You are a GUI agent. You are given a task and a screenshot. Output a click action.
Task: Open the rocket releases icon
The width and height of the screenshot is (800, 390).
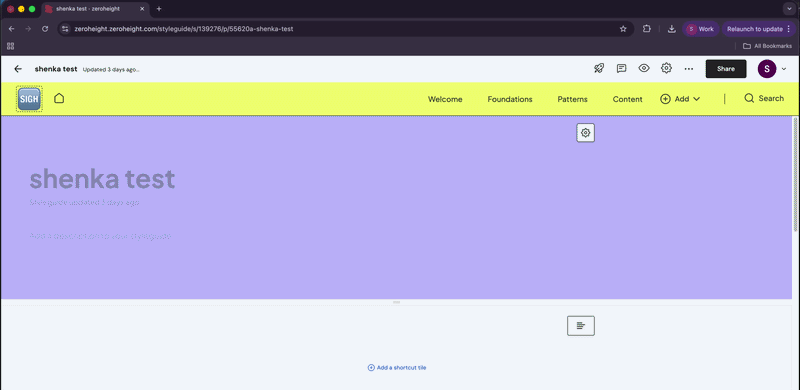(599, 68)
